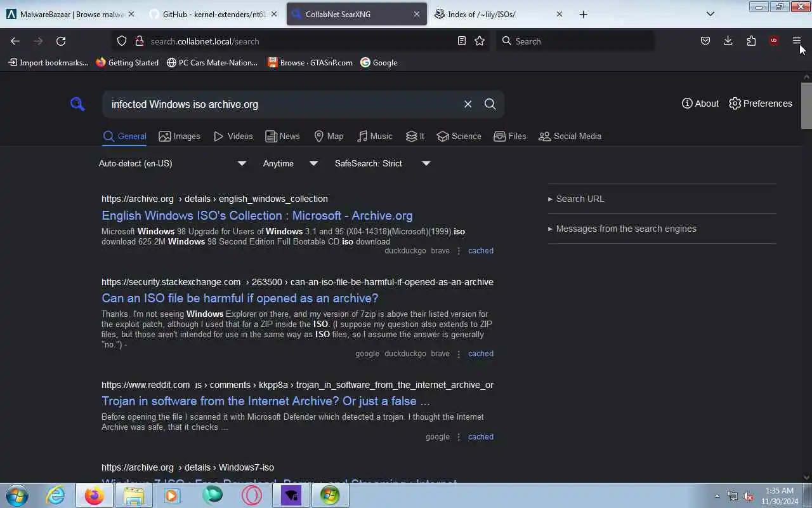The image size is (812, 508).
Task: Toggle reader view icon in address bar
Action: pyautogui.click(x=462, y=41)
